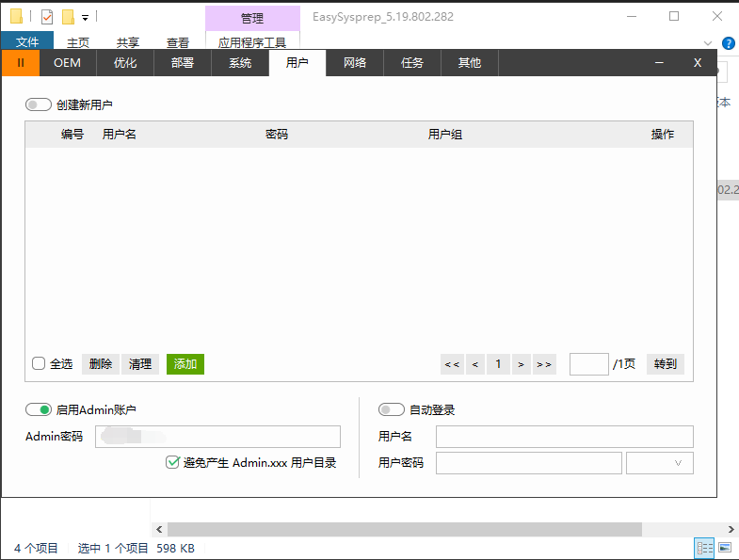Click into the Admin密码 input field
The image size is (739, 560).
217,437
